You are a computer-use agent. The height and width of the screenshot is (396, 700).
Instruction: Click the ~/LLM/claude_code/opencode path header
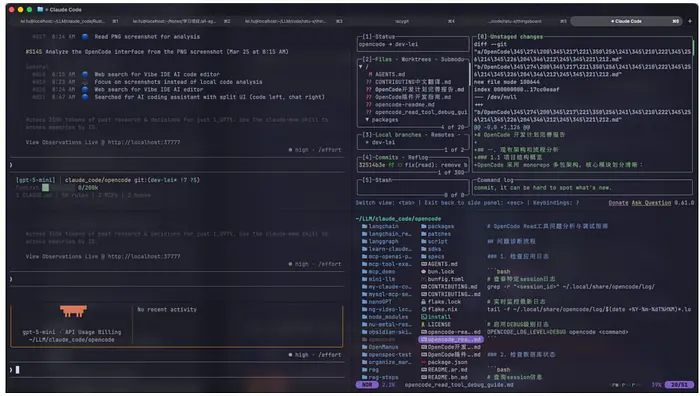pyautogui.click(x=398, y=219)
